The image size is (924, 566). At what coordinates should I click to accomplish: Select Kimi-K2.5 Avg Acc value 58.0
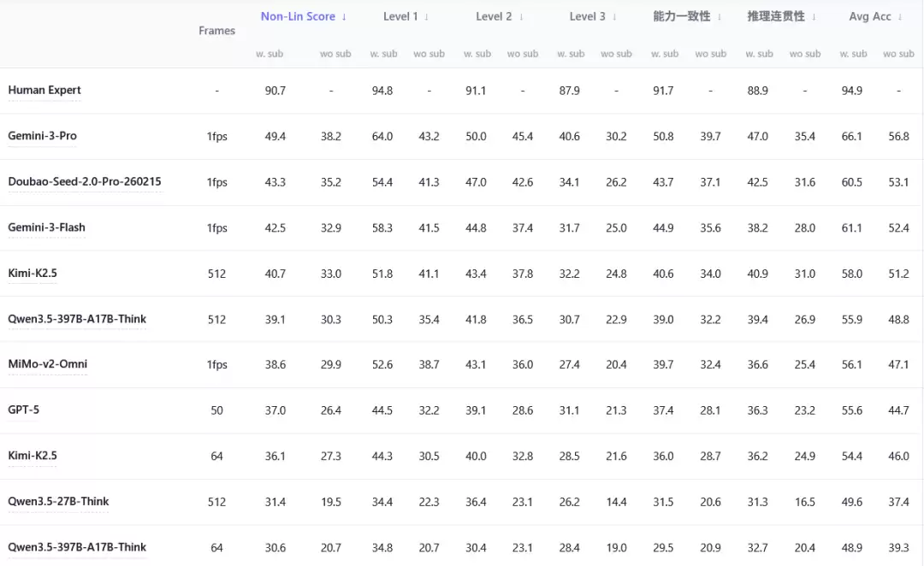(x=851, y=274)
